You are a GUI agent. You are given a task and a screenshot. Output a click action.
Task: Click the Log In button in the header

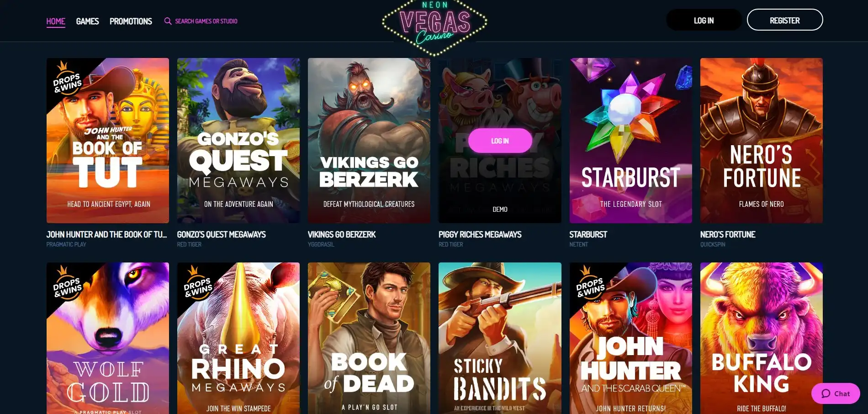[704, 20]
